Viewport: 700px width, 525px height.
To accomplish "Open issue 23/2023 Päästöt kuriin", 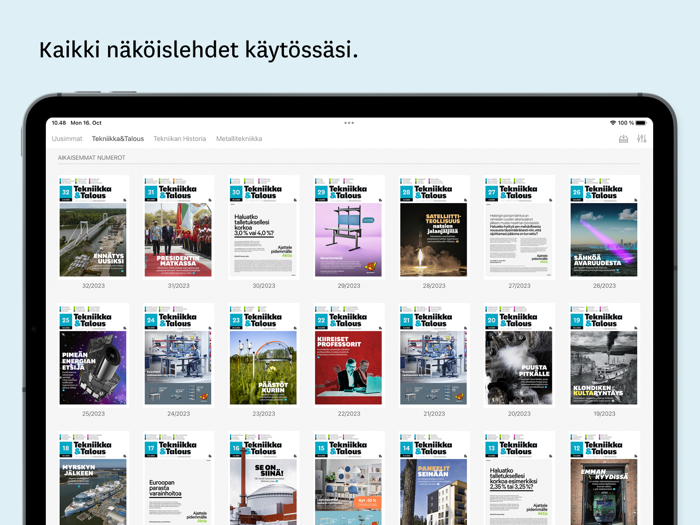I will [263, 355].
